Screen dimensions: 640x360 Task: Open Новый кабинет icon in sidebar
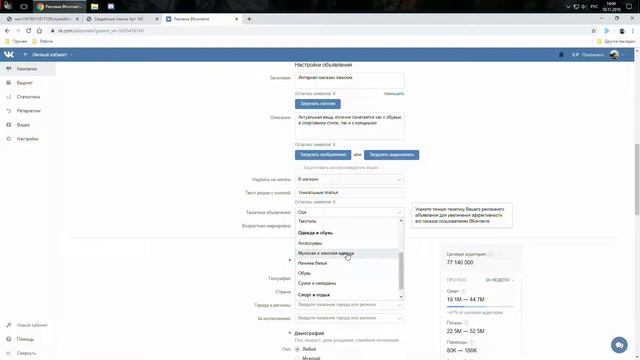(x=9, y=325)
